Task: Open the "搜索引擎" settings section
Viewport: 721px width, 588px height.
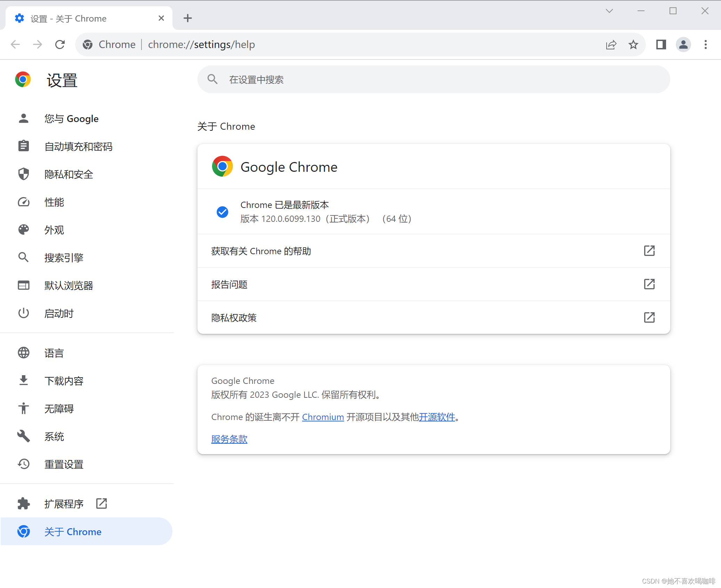Action: (64, 257)
